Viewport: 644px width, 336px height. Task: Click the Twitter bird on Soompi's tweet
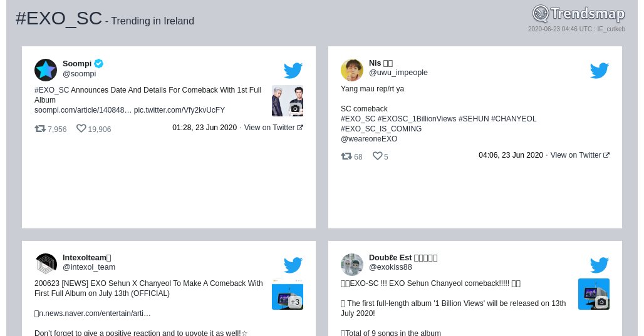pos(293,70)
